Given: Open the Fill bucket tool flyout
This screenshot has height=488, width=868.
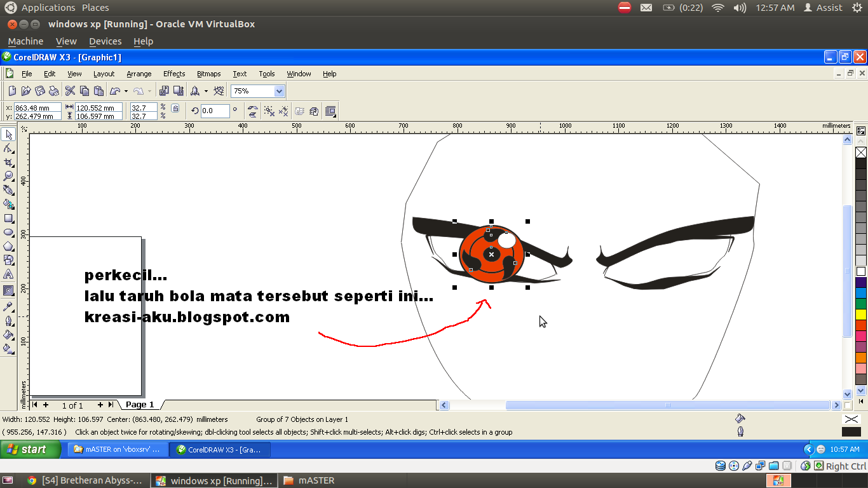Looking at the screenshot, I should (8, 334).
